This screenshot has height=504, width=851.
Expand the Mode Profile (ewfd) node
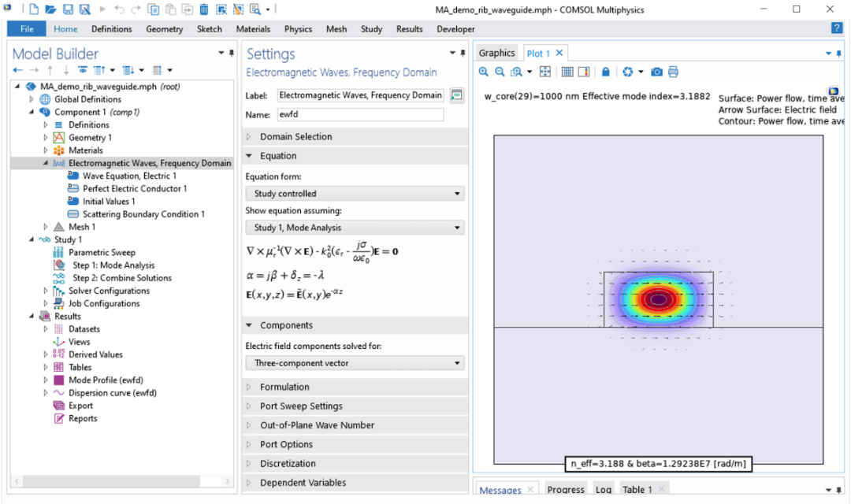(46, 380)
